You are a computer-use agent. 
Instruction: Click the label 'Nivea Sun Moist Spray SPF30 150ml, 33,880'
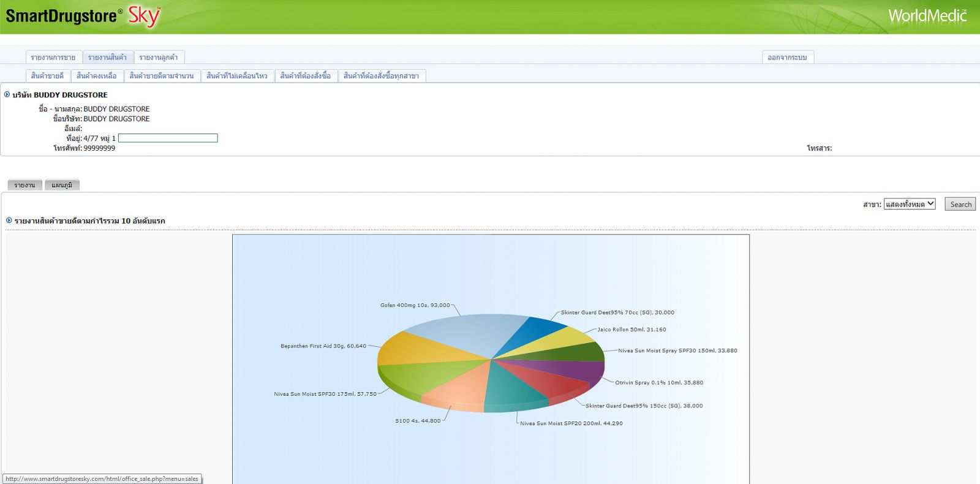pos(677,350)
